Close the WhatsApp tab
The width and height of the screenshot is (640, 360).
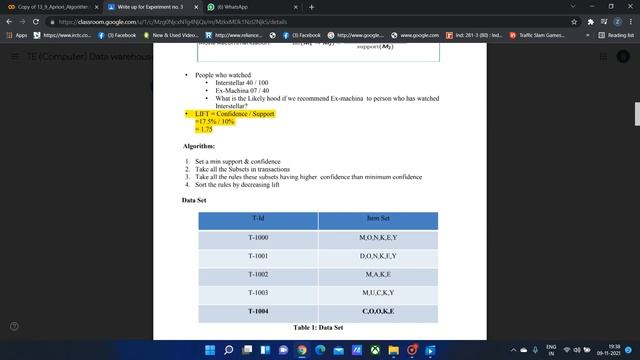coord(296,7)
